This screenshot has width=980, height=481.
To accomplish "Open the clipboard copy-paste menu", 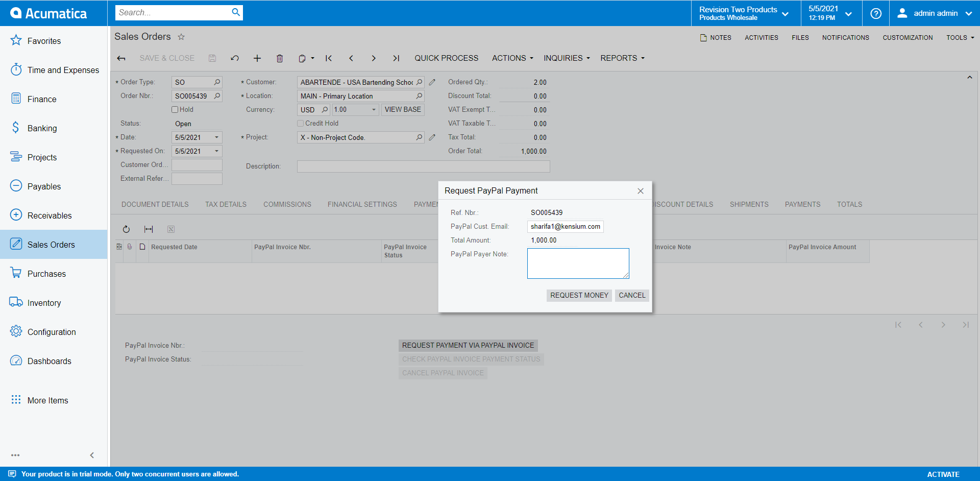I will pyautogui.click(x=306, y=58).
